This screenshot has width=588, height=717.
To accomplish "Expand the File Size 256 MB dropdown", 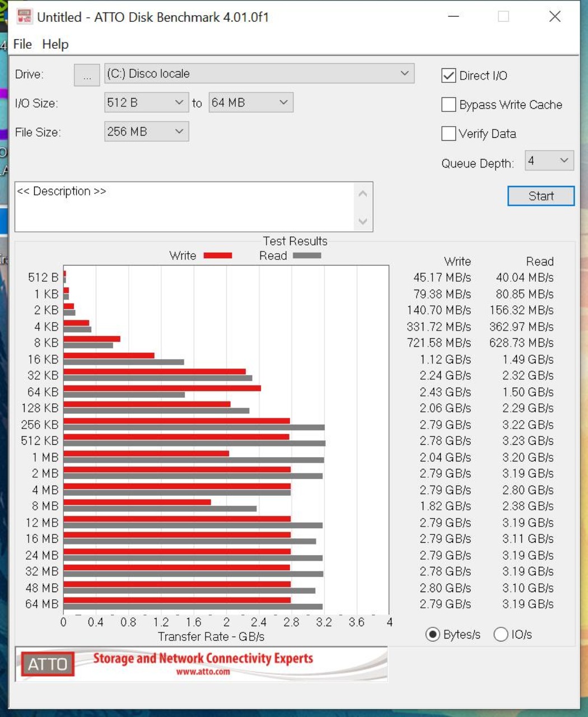I will [146, 132].
